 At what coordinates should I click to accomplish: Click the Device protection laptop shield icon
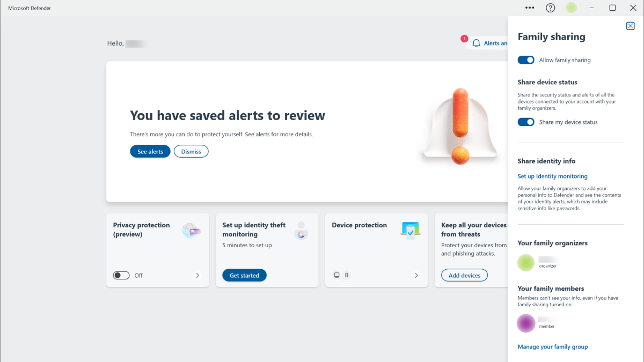(411, 230)
